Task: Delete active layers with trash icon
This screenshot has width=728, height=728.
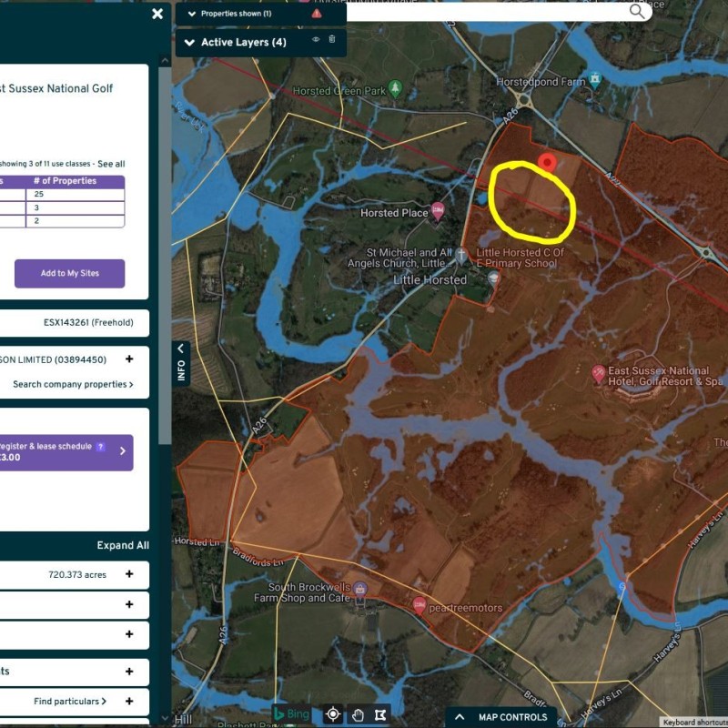Action: point(332,40)
